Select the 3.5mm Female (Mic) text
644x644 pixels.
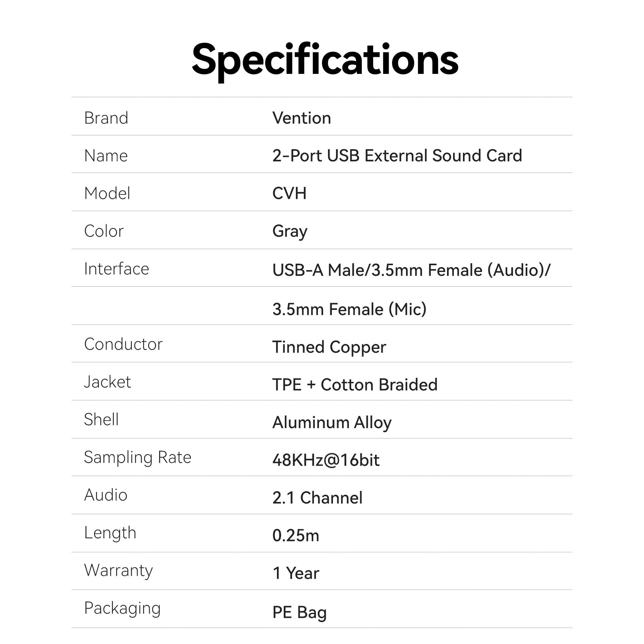click(349, 309)
